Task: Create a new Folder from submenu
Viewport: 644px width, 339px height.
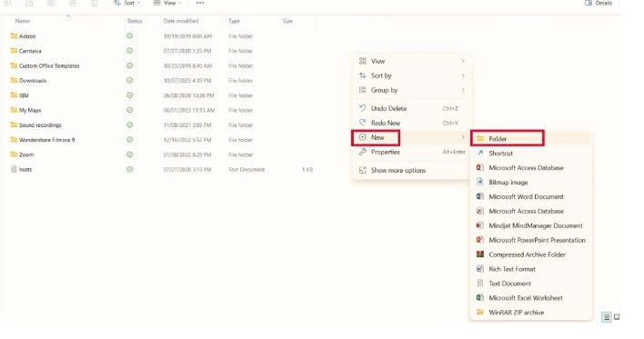Action: 530,139
